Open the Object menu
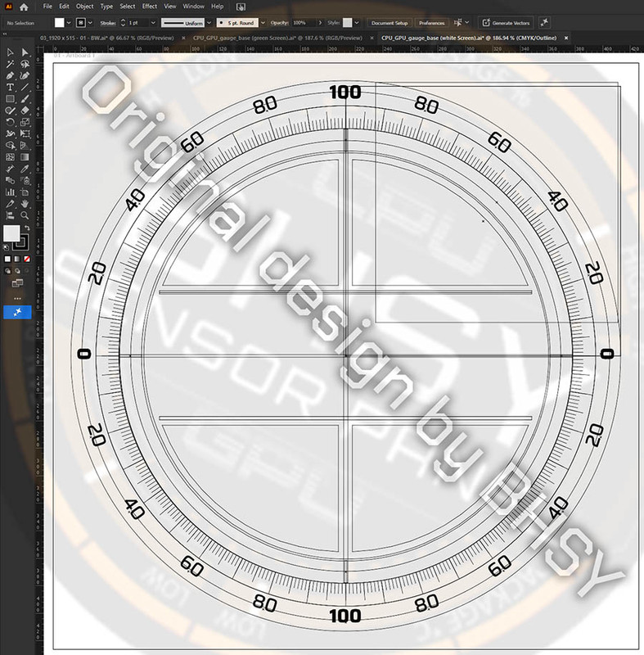 tap(85, 7)
